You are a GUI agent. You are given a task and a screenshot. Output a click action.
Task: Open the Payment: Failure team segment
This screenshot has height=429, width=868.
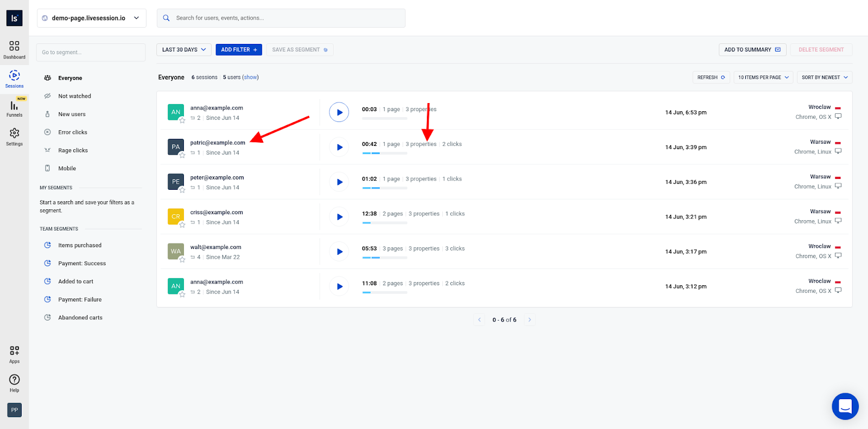tap(80, 299)
